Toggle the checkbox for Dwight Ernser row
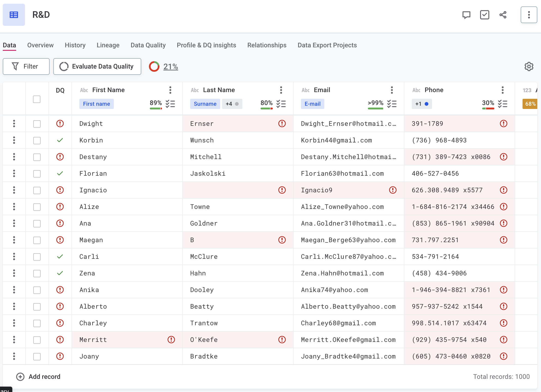 coord(37,124)
